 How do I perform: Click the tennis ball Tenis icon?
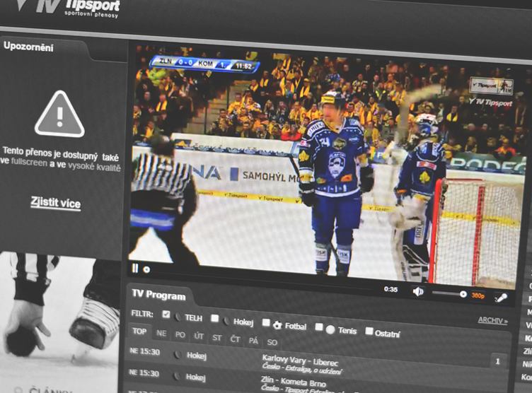point(330,329)
